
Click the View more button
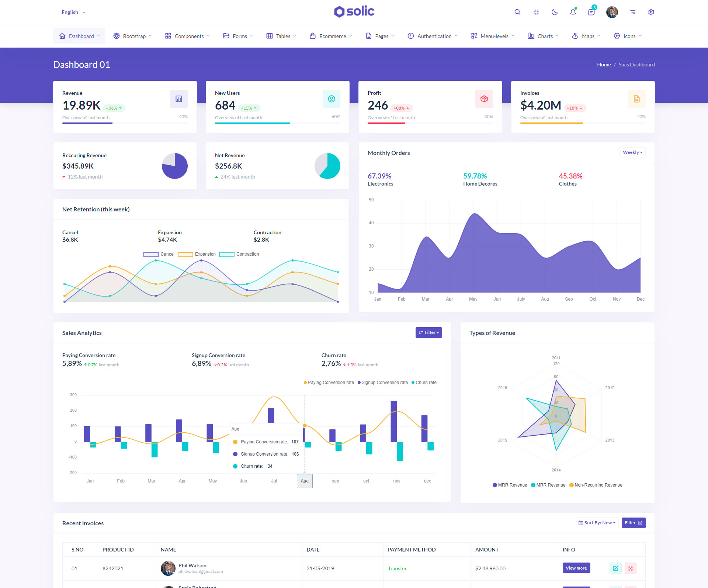tap(576, 568)
